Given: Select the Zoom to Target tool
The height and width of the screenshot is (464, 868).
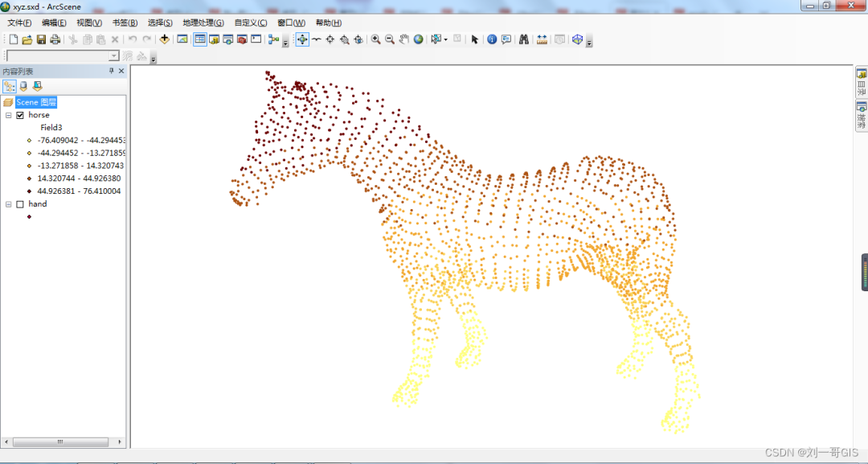Looking at the screenshot, I should [x=344, y=39].
